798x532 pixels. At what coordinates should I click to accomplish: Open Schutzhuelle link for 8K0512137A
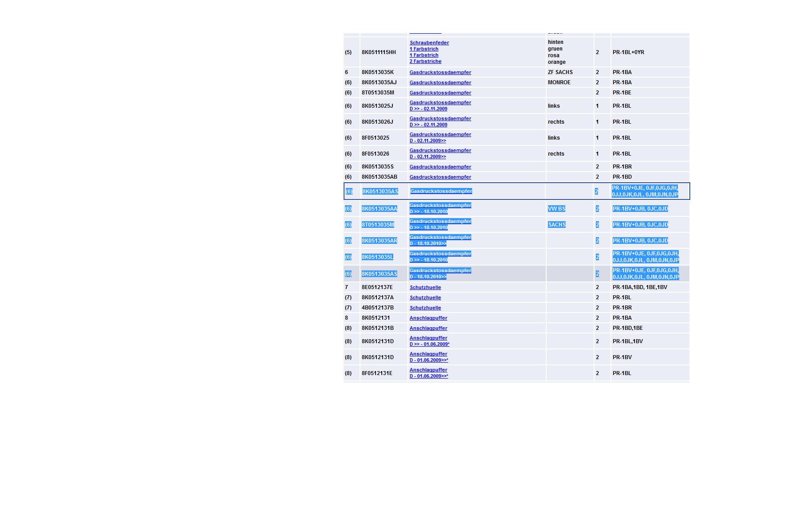425,297
